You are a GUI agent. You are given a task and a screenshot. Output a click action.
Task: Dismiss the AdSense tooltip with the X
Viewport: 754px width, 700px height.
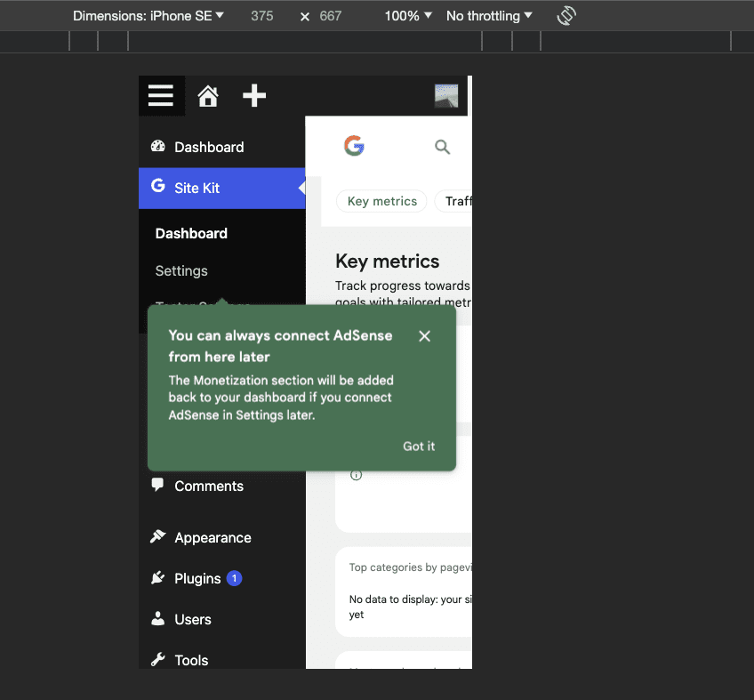(x=424, y=335)
